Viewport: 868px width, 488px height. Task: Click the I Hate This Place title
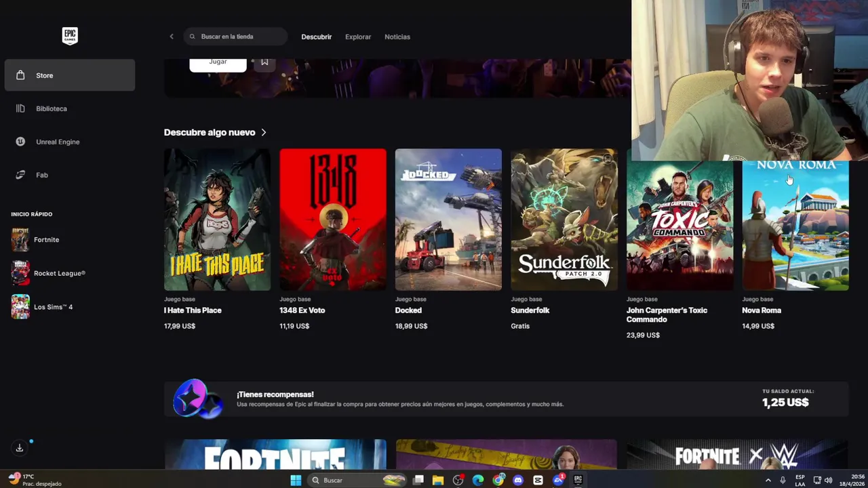point(193,310)
